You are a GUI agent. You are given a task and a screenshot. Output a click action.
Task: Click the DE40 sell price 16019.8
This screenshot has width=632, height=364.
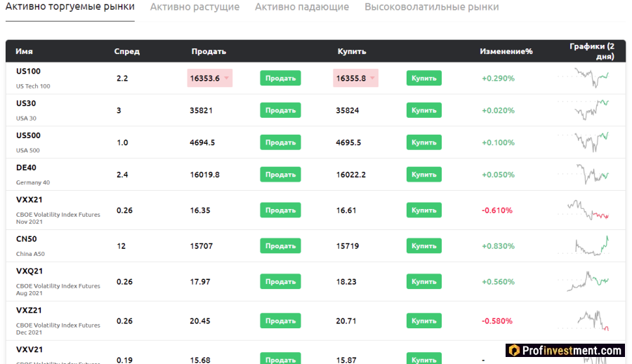point(205,175)
